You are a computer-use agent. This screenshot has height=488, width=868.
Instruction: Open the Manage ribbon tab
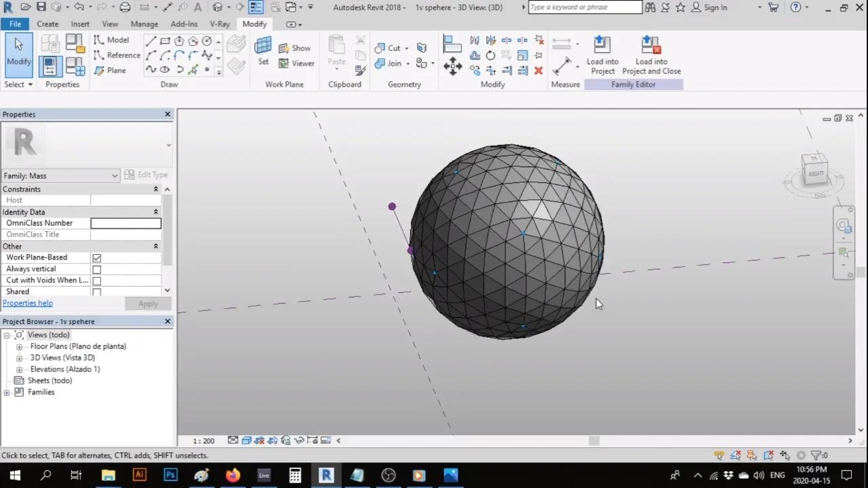[x=144, y=24]
